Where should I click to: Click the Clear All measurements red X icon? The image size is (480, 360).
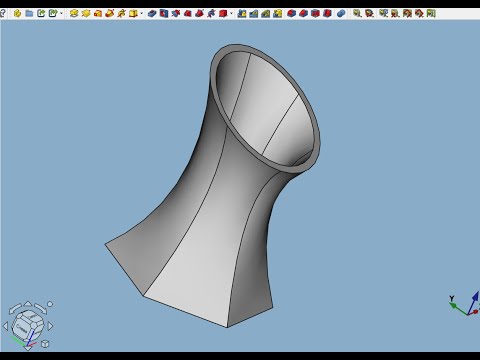click(x=395, y=13)
